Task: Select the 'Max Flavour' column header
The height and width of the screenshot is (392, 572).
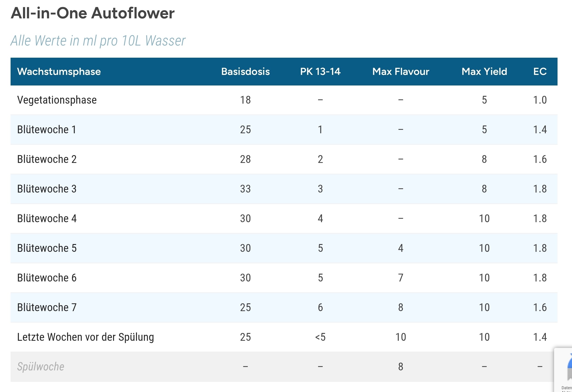Action: pyautogui.click(x=401, y=72)
